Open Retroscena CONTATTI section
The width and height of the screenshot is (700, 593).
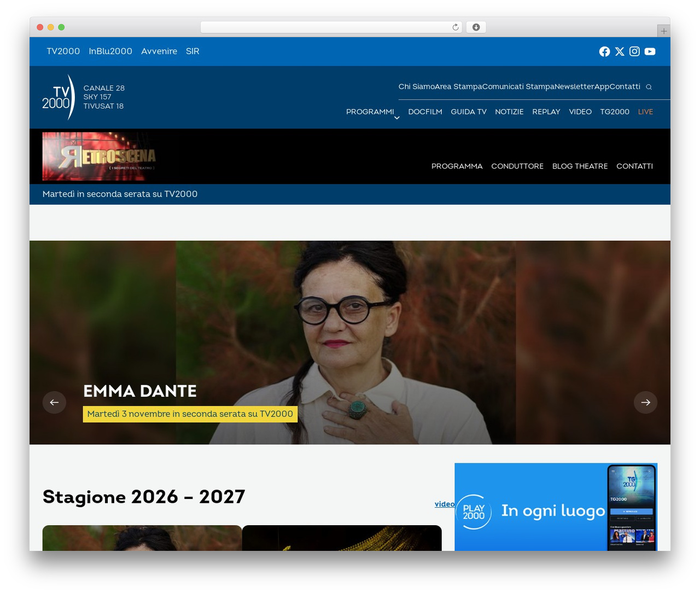coord(634,166)
